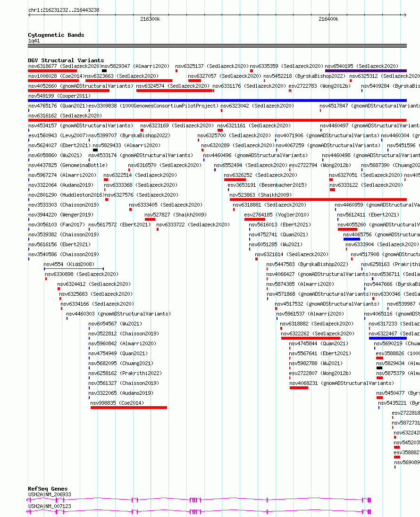Click nsv5399707 (ByrskaBishop2022) label
Viewport: 420px width, 517px height.
129,135
